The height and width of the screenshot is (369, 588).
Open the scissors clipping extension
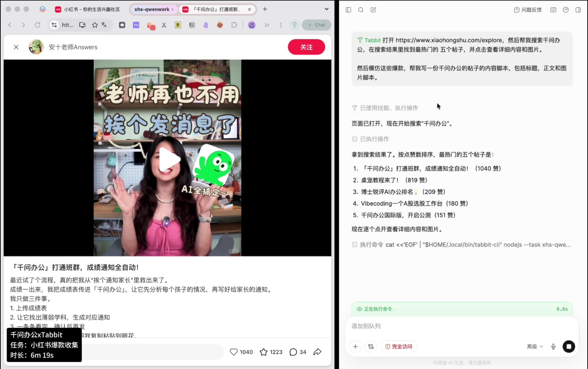tap(164, 25)
